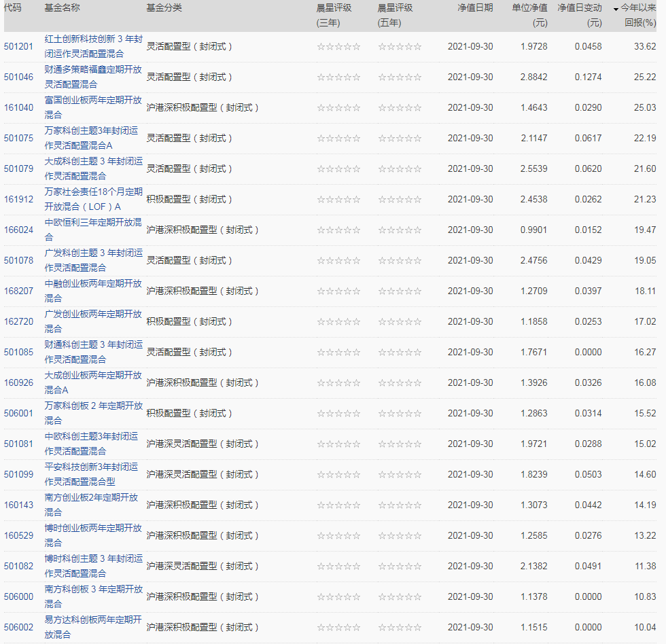666x644 pixels.
Task: Click fund code 501081
Action: coord(18,444)
